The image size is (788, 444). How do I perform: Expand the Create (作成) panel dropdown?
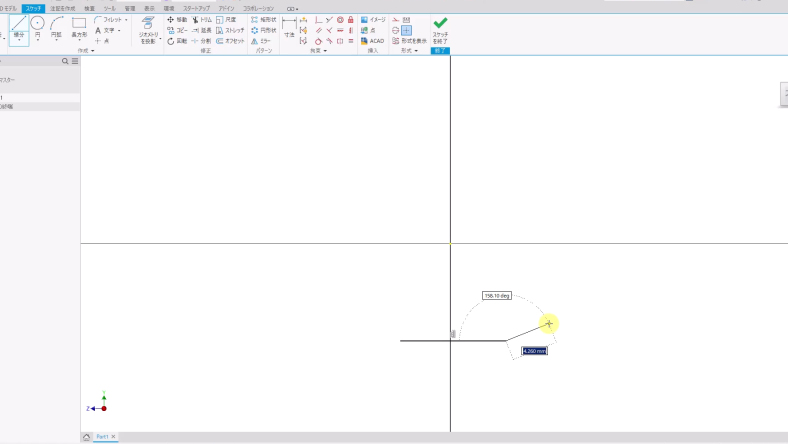tap(86, 50)
